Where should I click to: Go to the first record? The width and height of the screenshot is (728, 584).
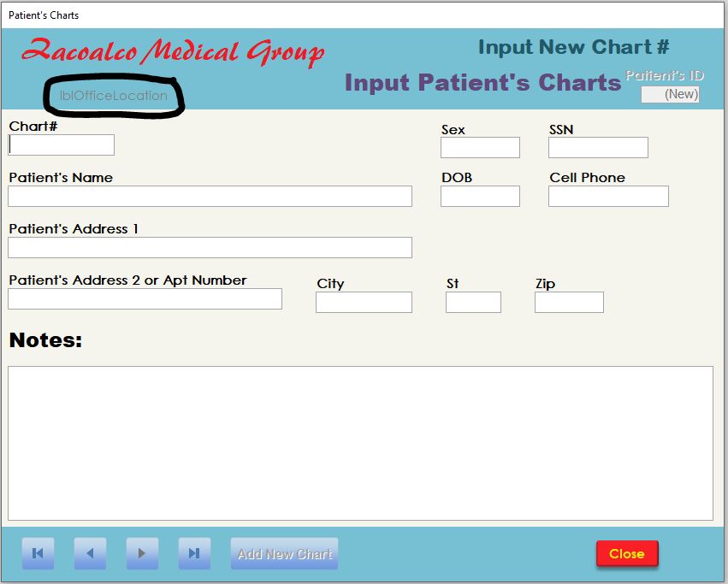pyautogui.click(x=38, y=553)
